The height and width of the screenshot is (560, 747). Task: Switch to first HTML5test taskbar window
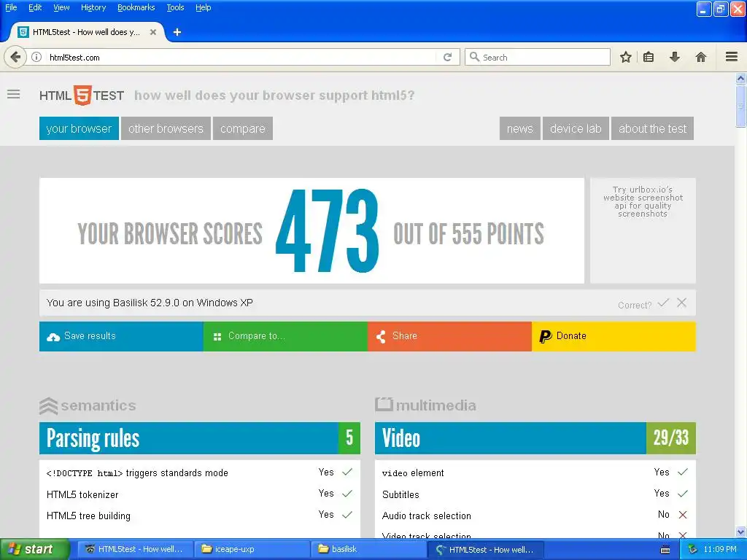pyautogui.click(x=135, y=550)
